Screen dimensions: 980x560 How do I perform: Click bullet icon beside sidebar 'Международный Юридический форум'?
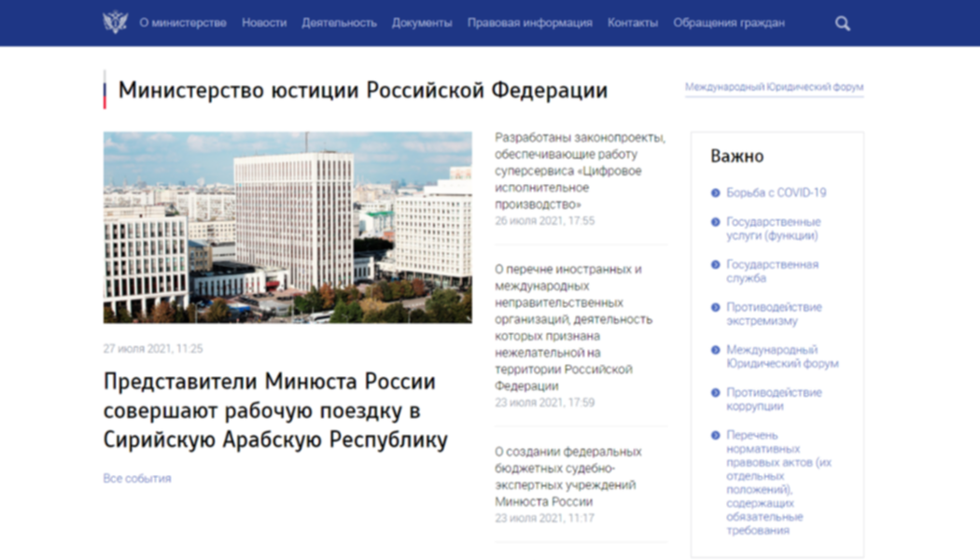click(x=716, y=350)
